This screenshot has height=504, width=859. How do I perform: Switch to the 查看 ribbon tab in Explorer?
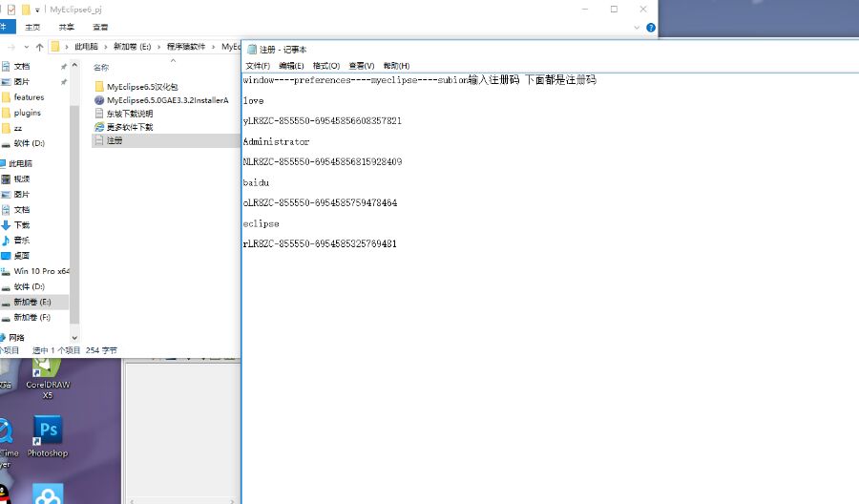pos(100,27)
